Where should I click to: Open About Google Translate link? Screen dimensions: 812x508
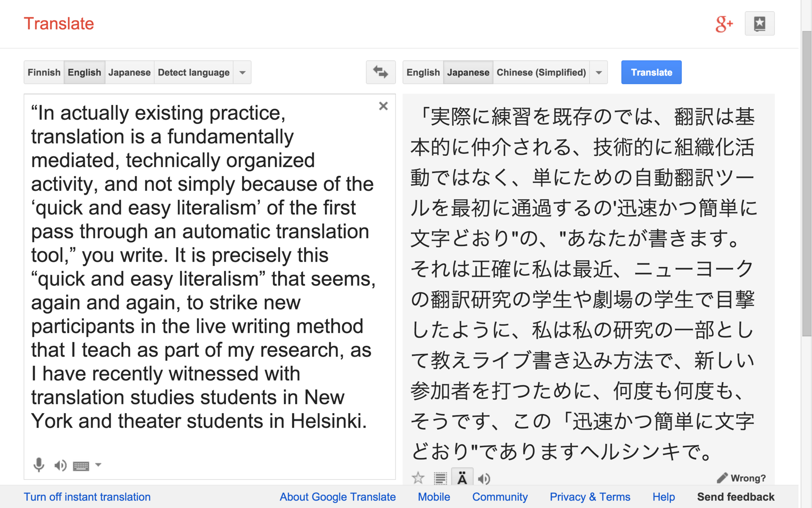pyautogui.click(x=337, y=497)
